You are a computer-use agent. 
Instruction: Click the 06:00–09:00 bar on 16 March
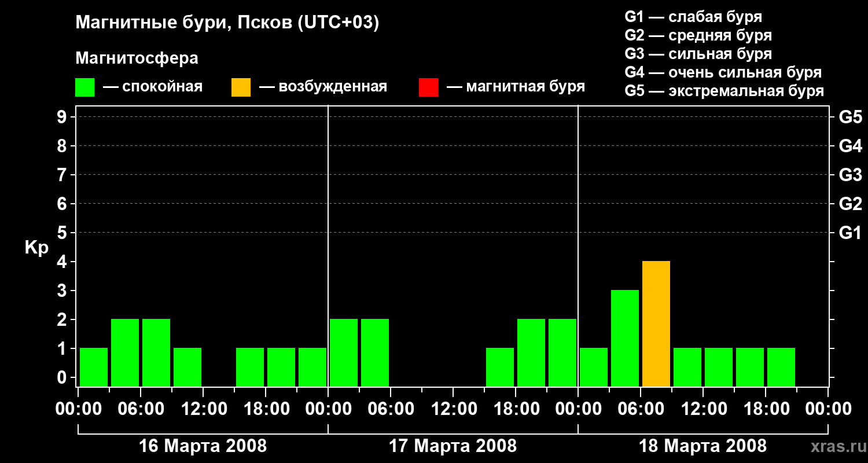click(156, 353)
